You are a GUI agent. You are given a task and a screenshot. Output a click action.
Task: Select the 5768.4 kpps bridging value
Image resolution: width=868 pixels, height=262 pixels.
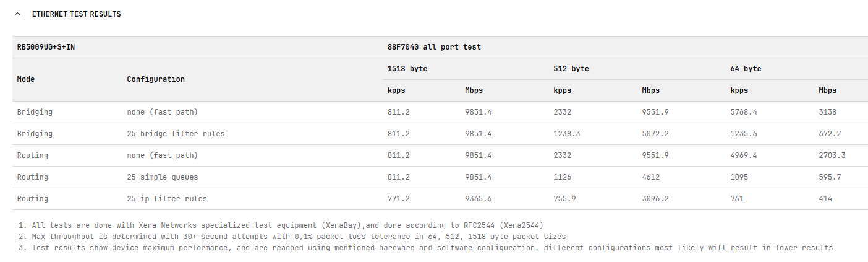(744, 112)
